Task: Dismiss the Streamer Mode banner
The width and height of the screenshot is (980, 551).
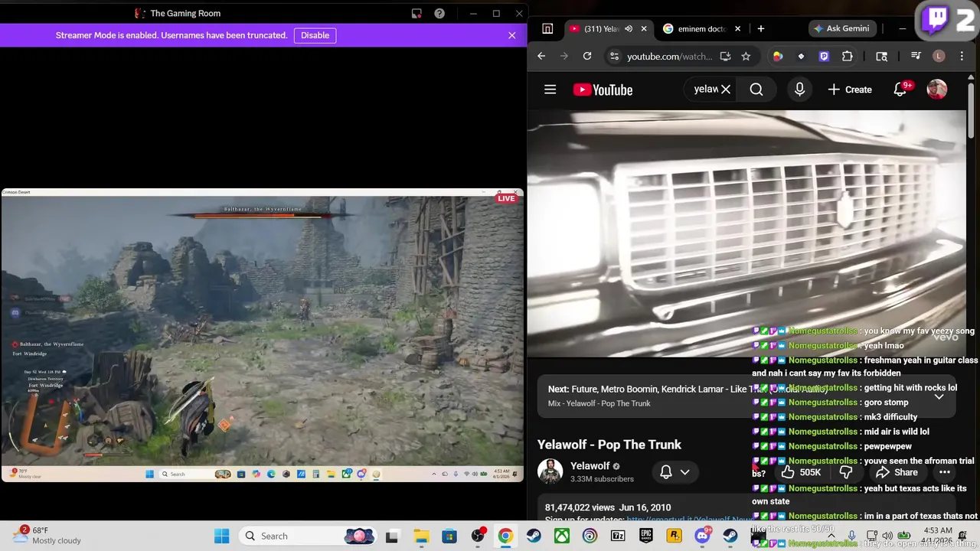Action: click(x=511, y=35)
